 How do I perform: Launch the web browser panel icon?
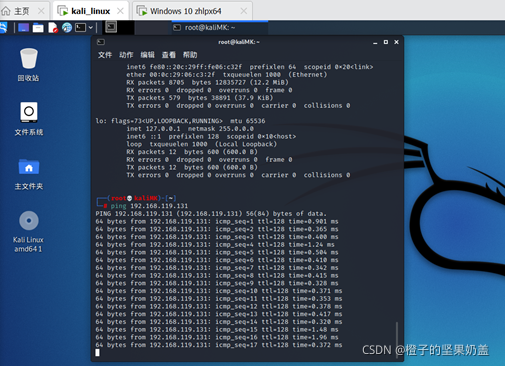coord(67,28)
